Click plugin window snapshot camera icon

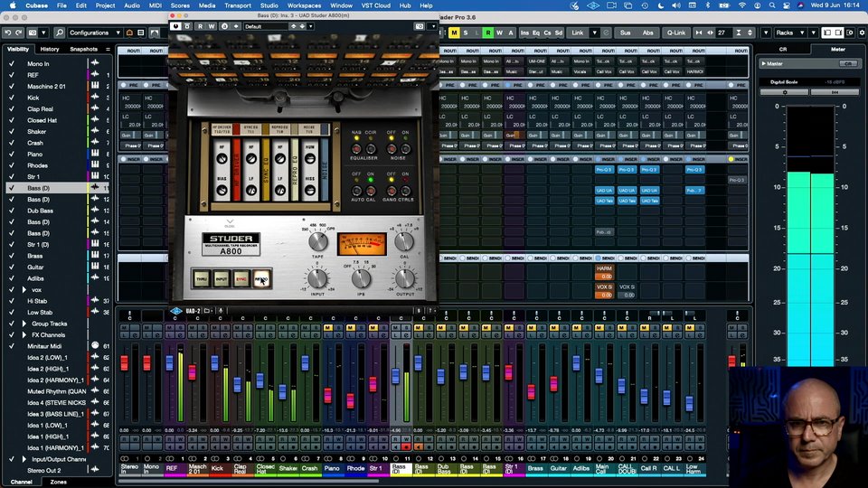point(420,26)
